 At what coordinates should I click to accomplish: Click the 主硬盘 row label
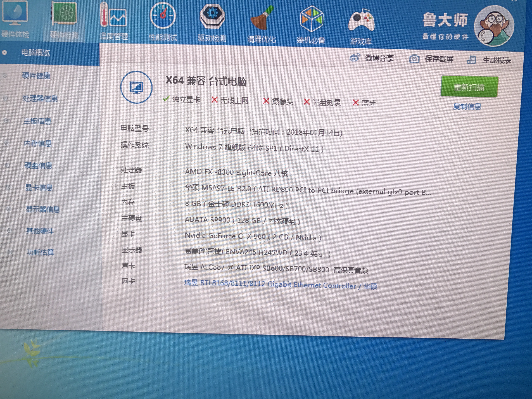pyautogui.click(x=132, y=218)
